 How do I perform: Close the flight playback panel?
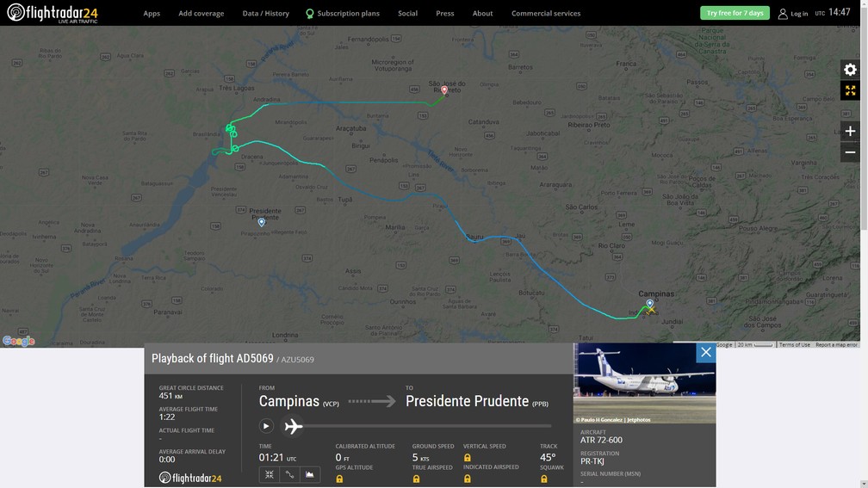(706, 352)
